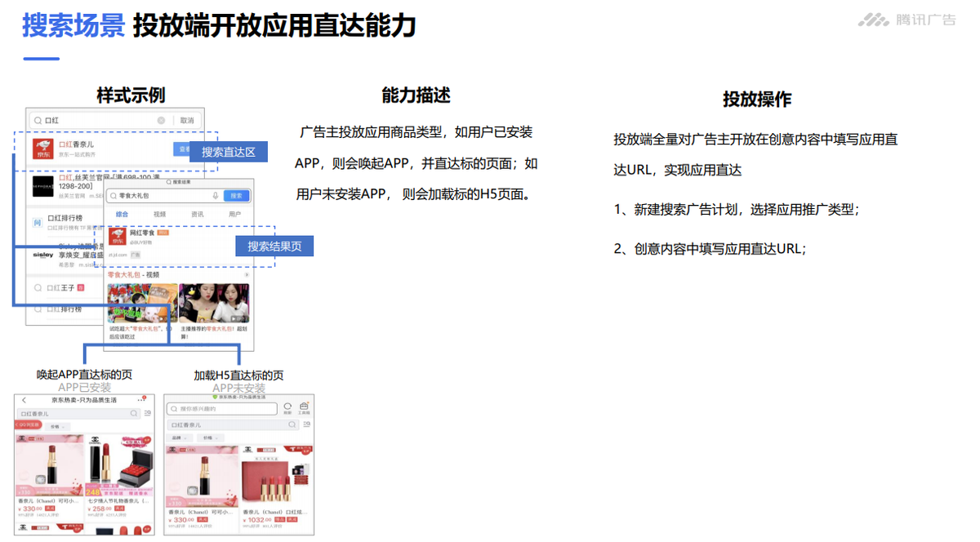Tap the back arrow in the JD app header
The image size is (980, 542).
tap(23, 401)
